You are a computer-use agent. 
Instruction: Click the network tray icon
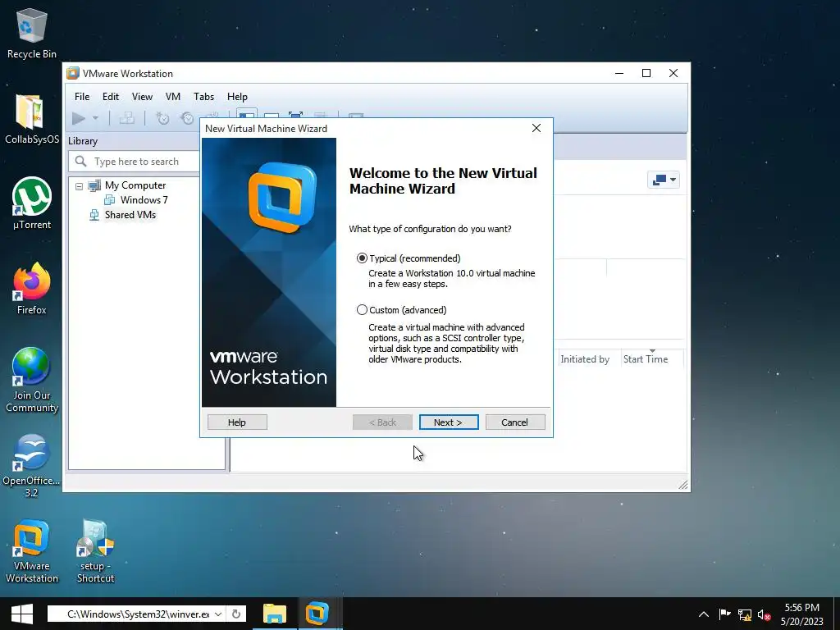pos(745,614)
